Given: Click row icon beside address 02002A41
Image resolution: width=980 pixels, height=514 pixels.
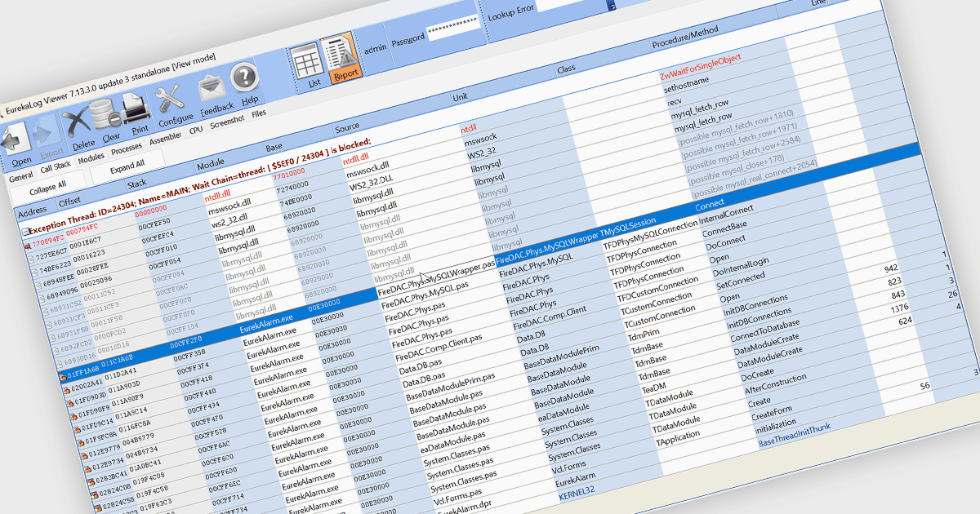Looking at the screenshot, I should [x=65, y=389].
